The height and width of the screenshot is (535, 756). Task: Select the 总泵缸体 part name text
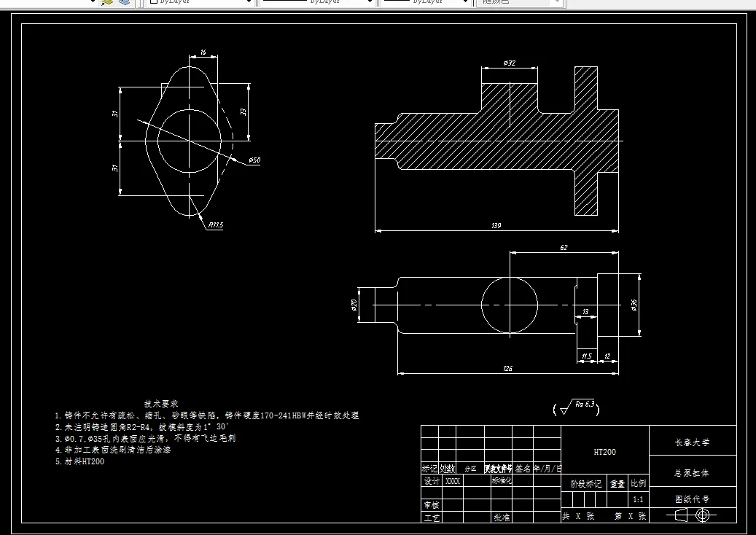pos(692,473)
